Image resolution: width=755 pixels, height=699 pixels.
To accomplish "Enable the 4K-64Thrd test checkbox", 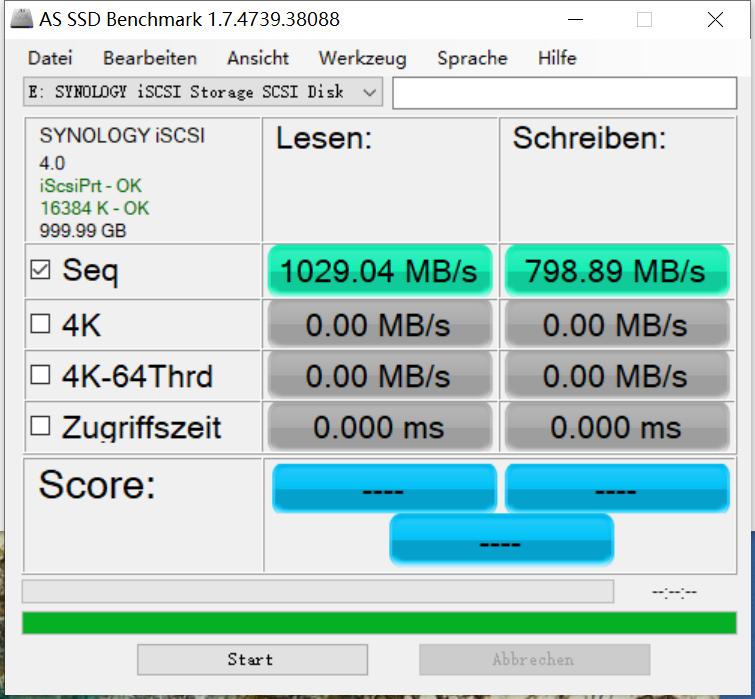I will (40, 375).
